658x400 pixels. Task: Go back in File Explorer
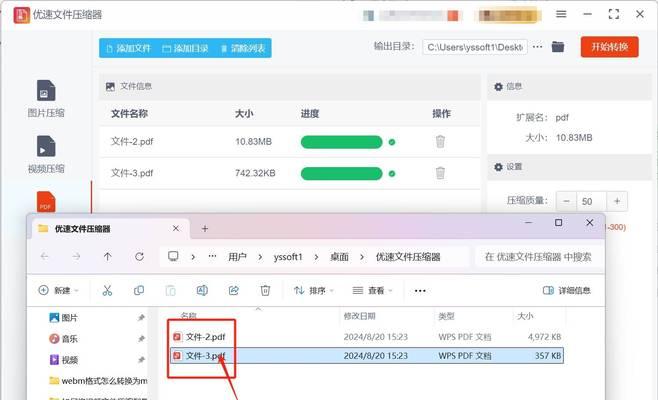44,256
